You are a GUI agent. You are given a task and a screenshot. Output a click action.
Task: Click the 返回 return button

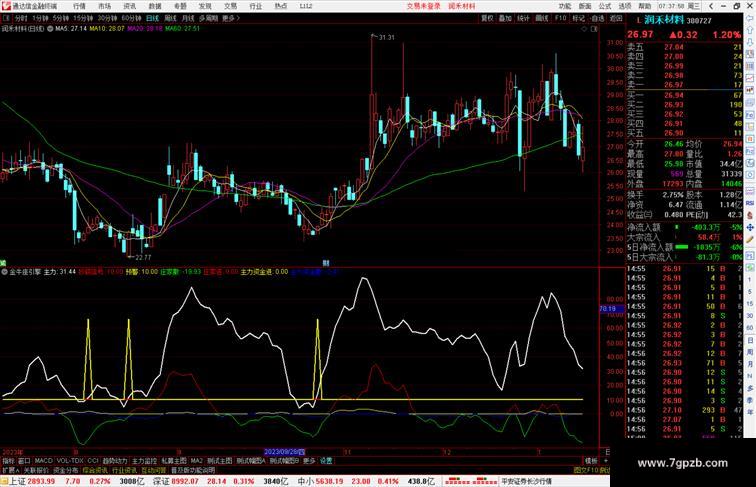[616, 18]
